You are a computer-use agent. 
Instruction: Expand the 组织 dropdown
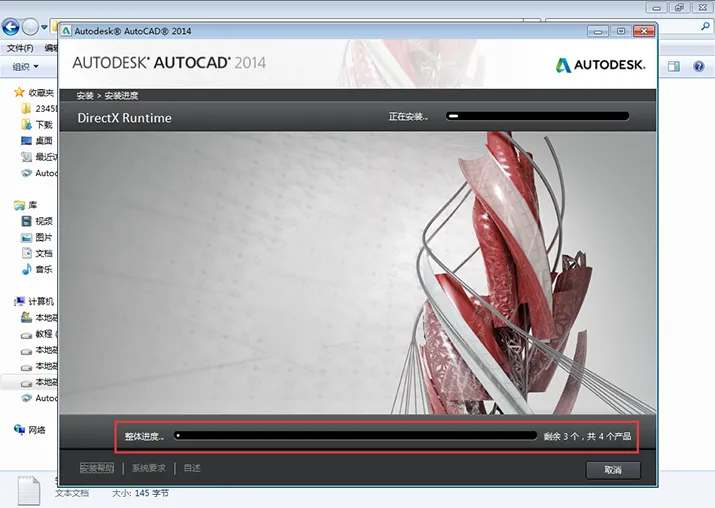(26, 67)
